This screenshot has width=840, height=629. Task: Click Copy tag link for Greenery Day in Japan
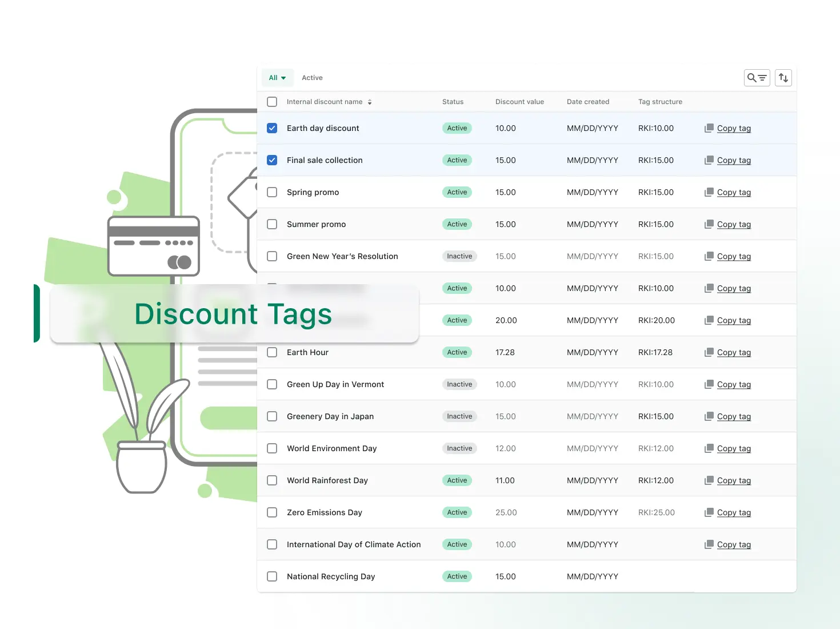pos(734,416)
